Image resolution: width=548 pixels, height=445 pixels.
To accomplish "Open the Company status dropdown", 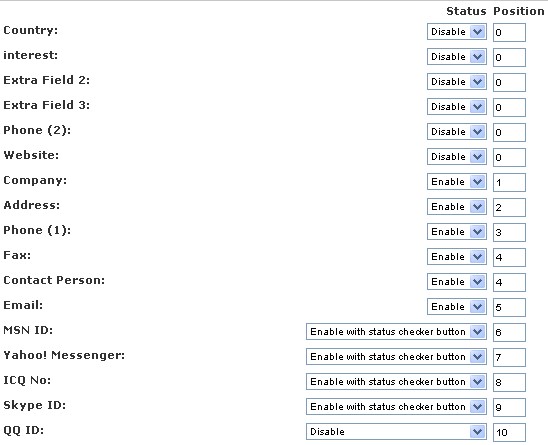I will pos(456,182).
